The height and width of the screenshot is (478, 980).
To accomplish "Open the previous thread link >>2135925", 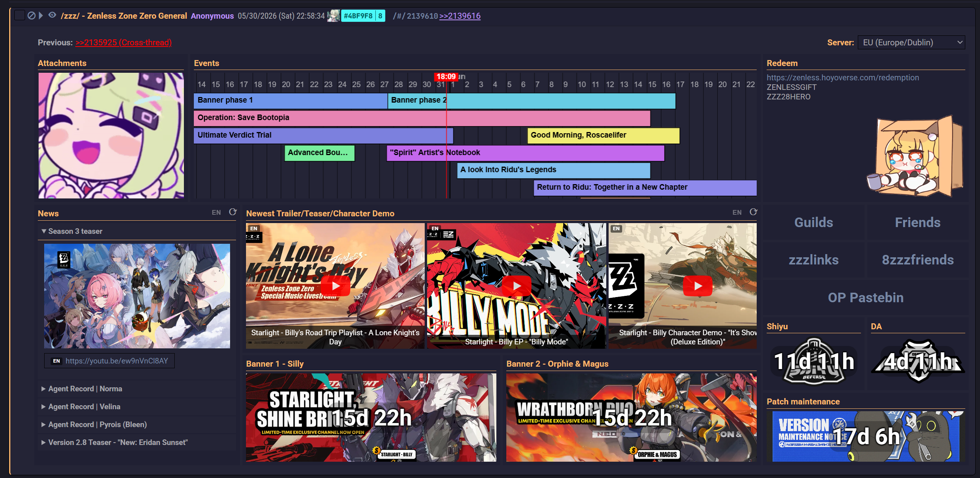I will pyautogui.click(x=124, y=43).
